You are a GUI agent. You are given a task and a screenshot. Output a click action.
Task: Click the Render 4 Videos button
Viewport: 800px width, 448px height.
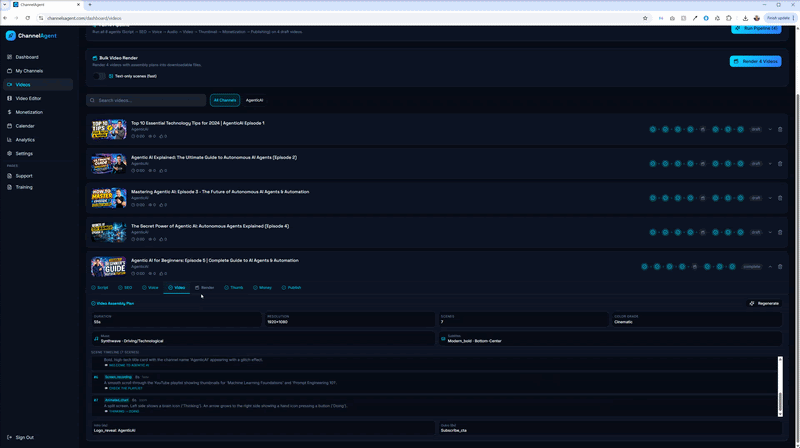tap(755, 61)
